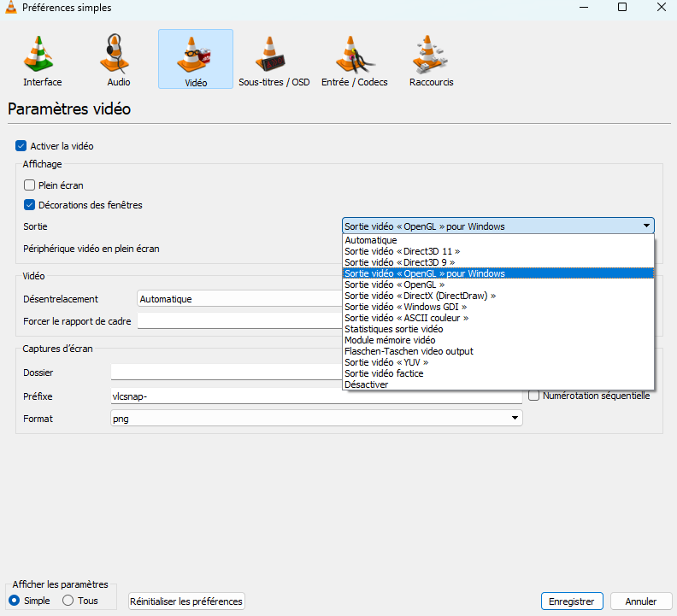Viewport: 677px width, 616px height.
Task: Tick the Numérotation séquentielle checkbox
Action: tap(534, 396)
